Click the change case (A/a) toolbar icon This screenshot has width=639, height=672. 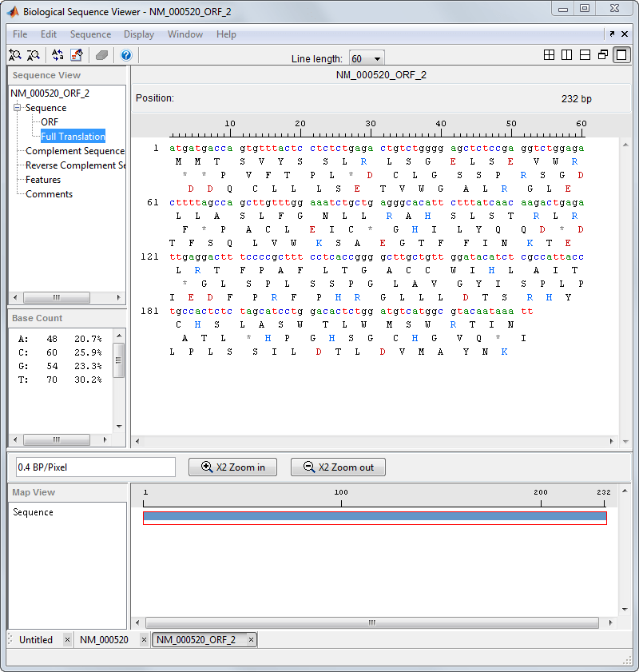[x=58, y=55]
